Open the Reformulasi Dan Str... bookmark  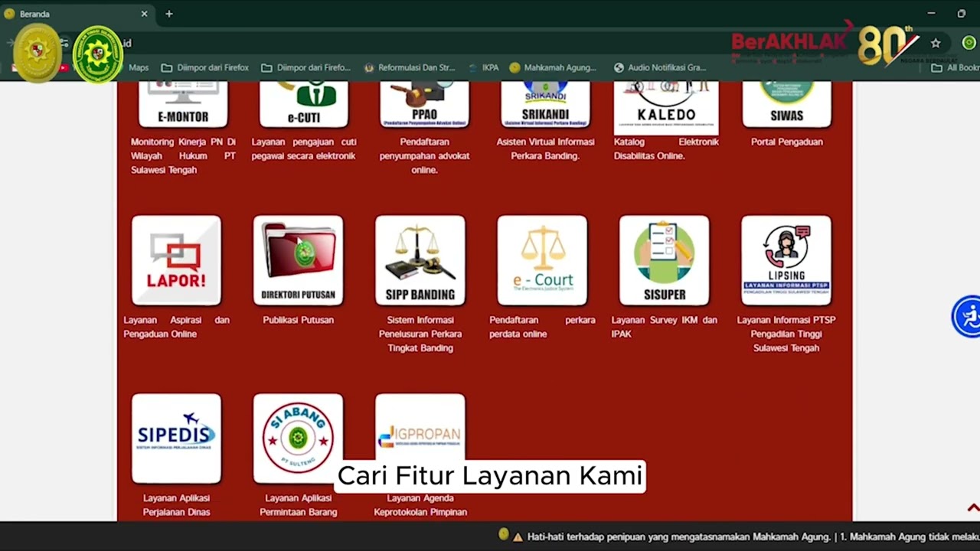(x=409, y=67)
